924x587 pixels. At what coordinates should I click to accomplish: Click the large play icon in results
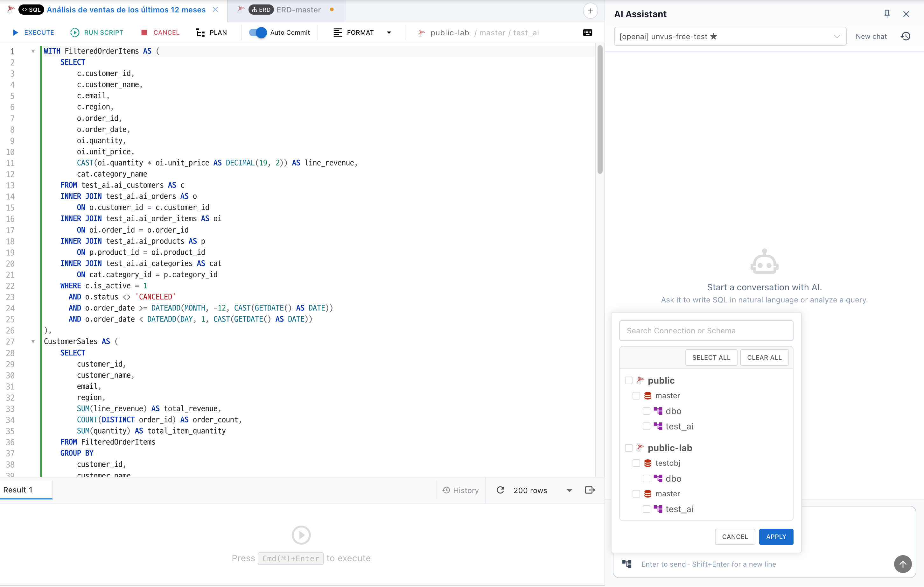click(x=301, y=535)
